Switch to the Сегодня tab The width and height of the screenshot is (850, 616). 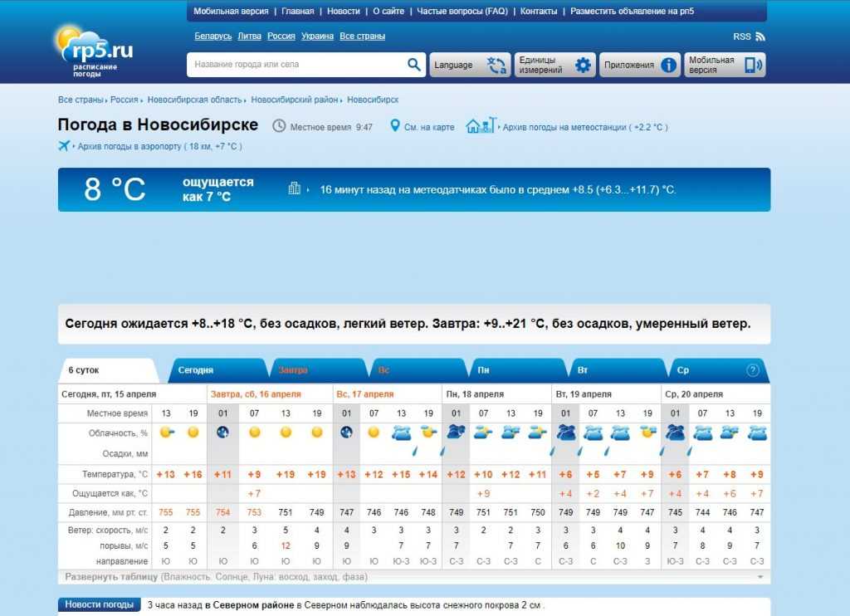point(196,370)
